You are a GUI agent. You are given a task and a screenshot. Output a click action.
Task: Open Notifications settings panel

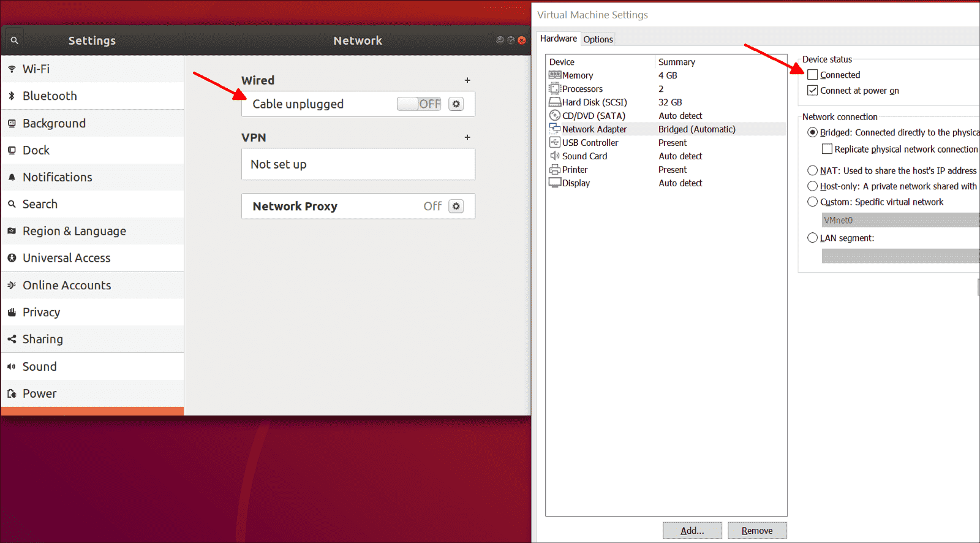tap(92, 177)
